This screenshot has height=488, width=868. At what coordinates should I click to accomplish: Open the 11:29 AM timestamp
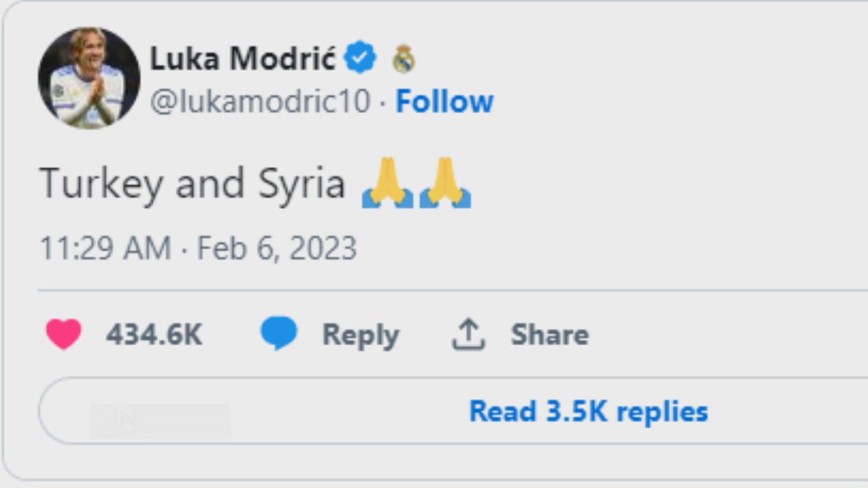tap(105, 249)
